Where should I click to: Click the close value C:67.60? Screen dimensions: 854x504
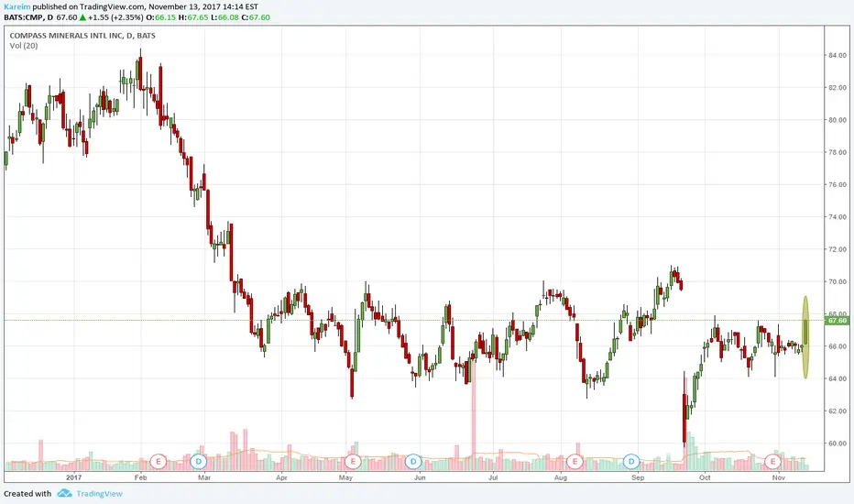point(256,17)
